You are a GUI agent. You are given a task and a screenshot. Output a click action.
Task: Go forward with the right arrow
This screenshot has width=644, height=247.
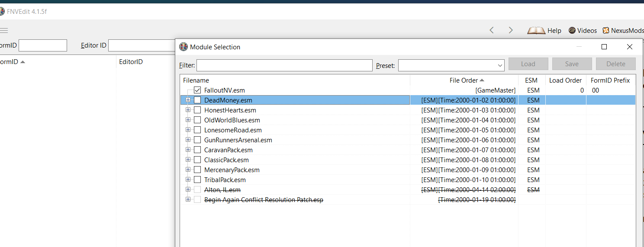click(x=511, y=30)
